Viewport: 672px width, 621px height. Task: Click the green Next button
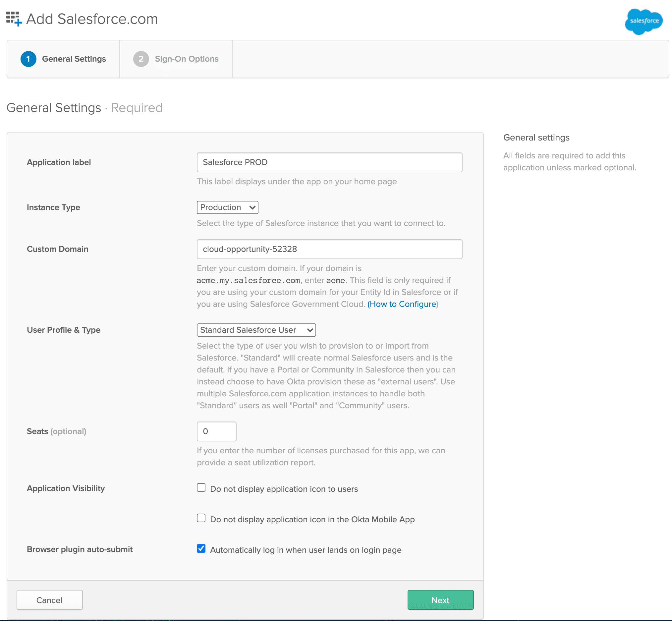pos(440,600)
